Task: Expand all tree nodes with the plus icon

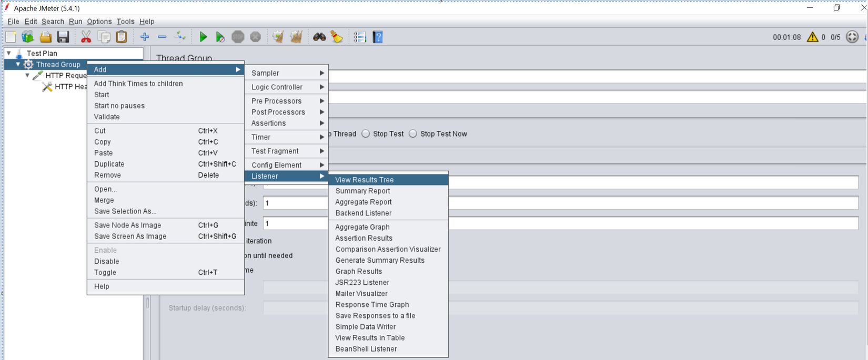Action: (x=145, y=37)
